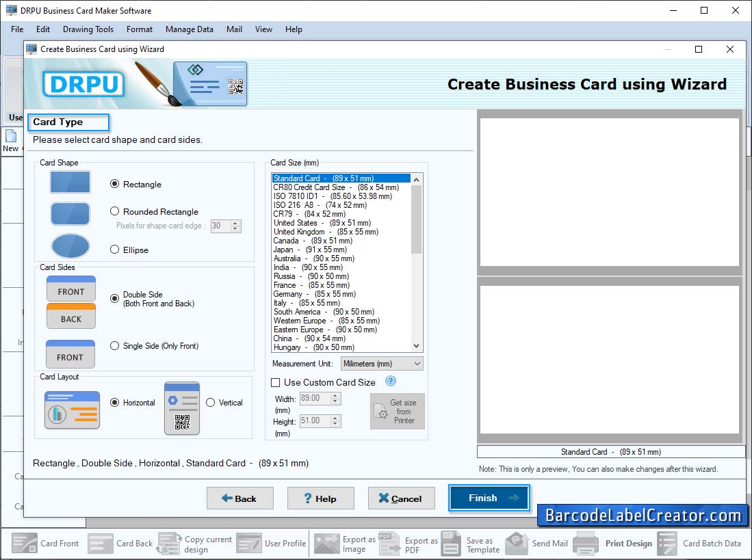752x560 pixels.
Task: Click the Vertical layout card icon
Action: (182, 408)
